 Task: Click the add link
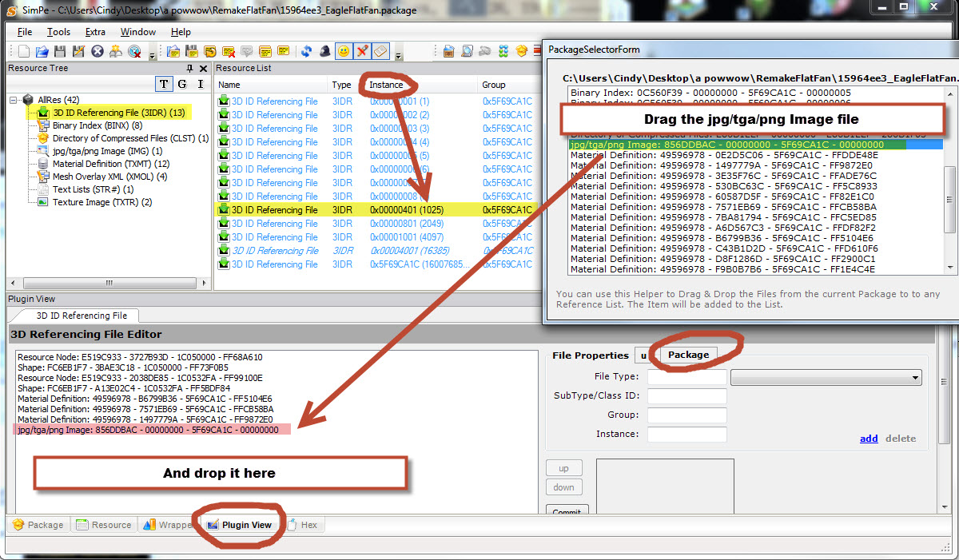[869, 439]
